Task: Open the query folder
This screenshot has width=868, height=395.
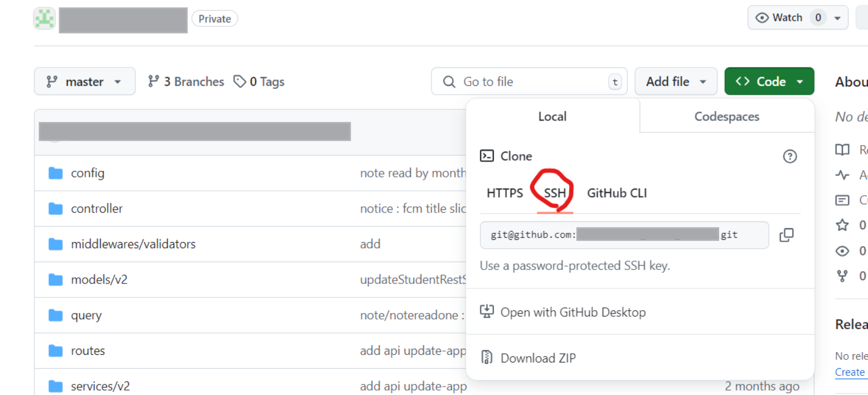Action: pyautogui.click(x=86, y=315)
